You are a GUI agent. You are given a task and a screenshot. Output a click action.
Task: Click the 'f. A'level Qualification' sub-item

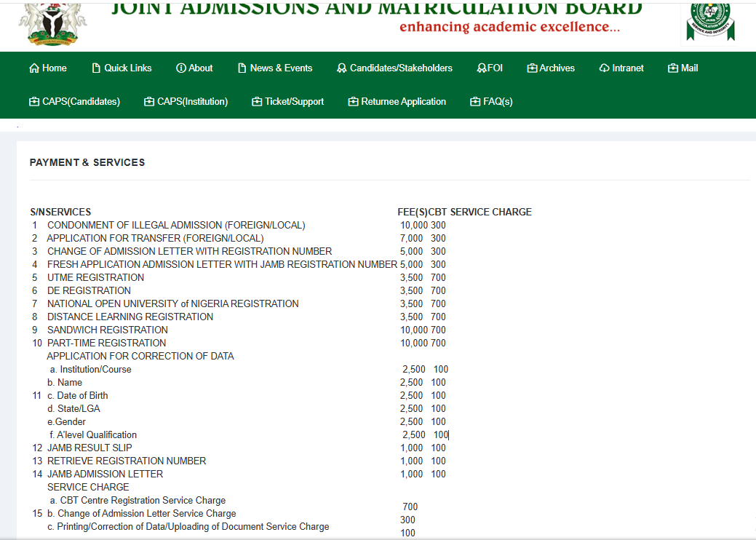coord(94,435)
